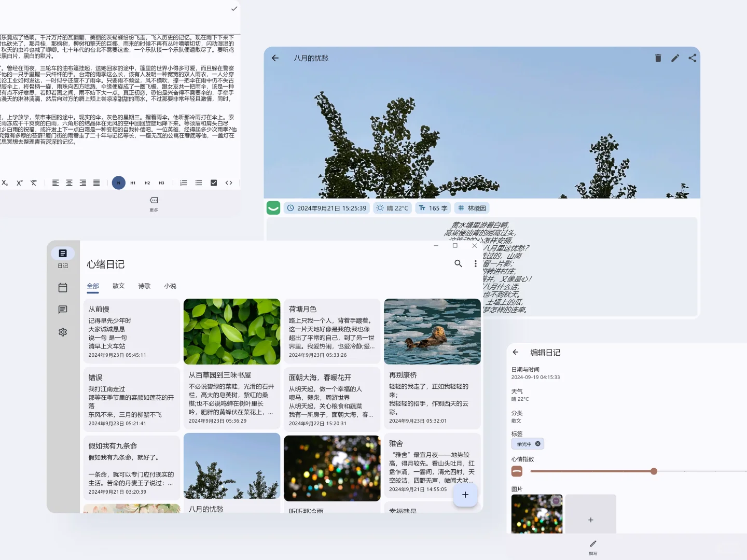Viewport: 747px width, 560px height.
Task: Apply center text alignment
Action: [x=69, y=183]
